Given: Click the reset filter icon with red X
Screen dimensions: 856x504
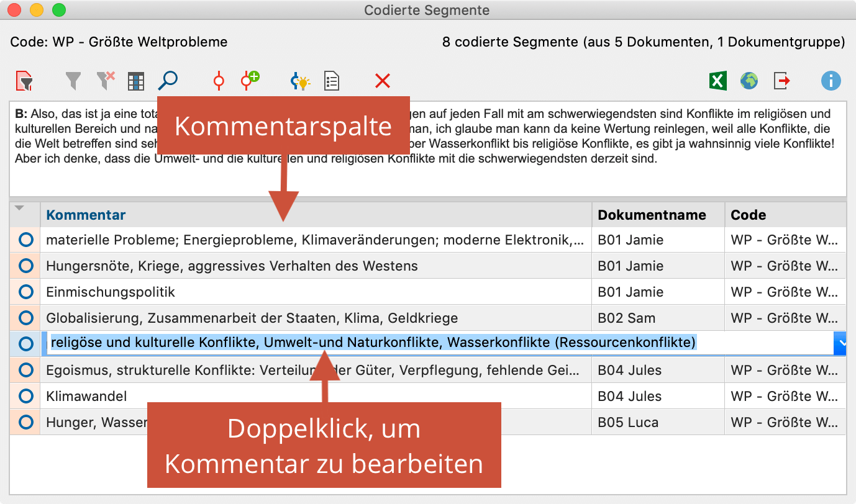Looking at the screenshot, I should click(x=106, y=81).
